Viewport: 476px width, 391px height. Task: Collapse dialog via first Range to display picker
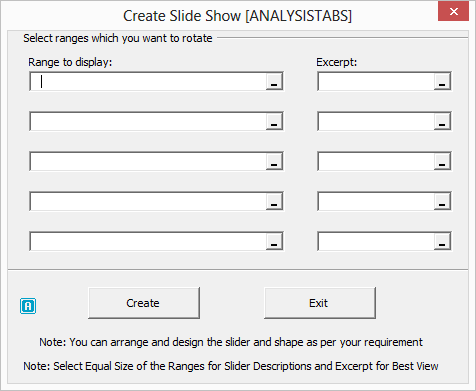click(274, 81)
